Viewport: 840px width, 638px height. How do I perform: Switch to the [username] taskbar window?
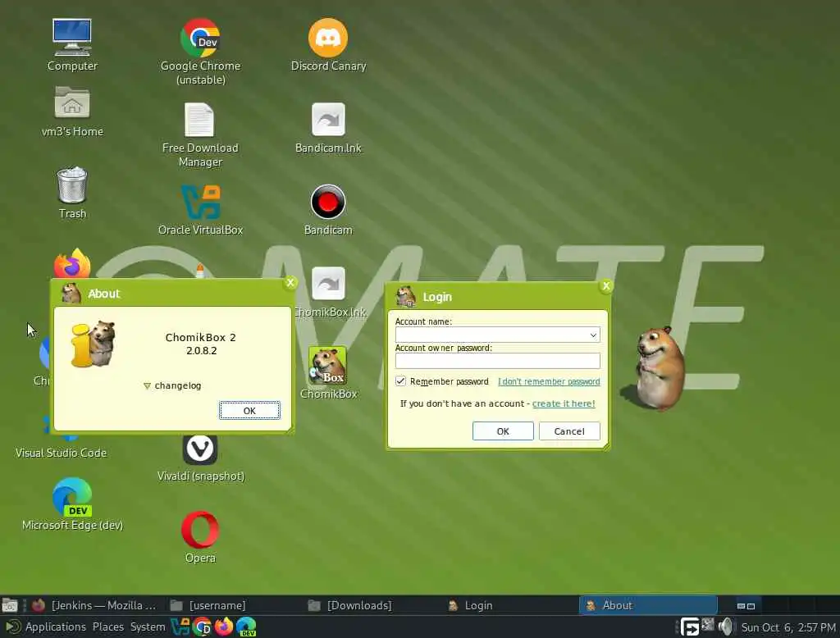tap(233, 605)
